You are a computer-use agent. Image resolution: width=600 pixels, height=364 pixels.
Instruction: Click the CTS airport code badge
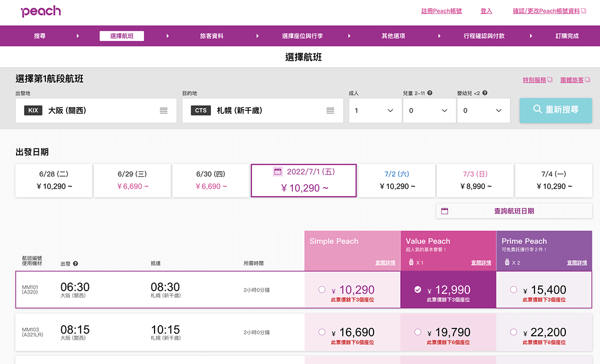tap(200, 111)
